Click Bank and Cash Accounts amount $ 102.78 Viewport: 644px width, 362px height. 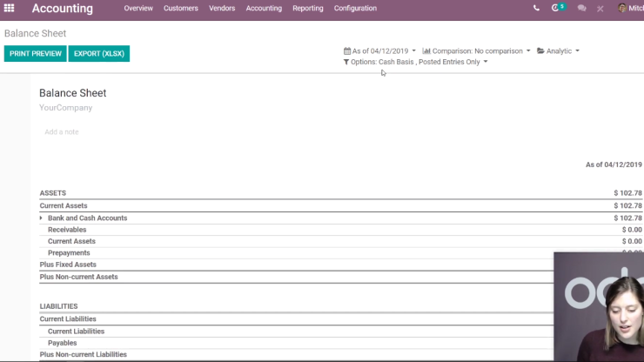[x=627, y=218]
